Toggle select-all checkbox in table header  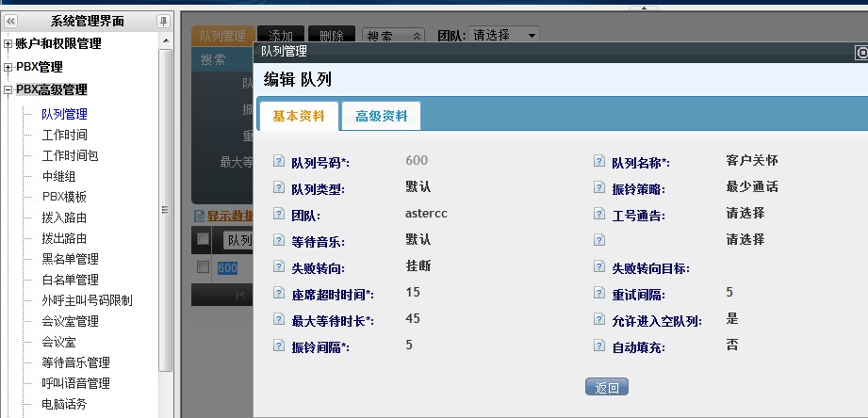[x=203, y=240]
